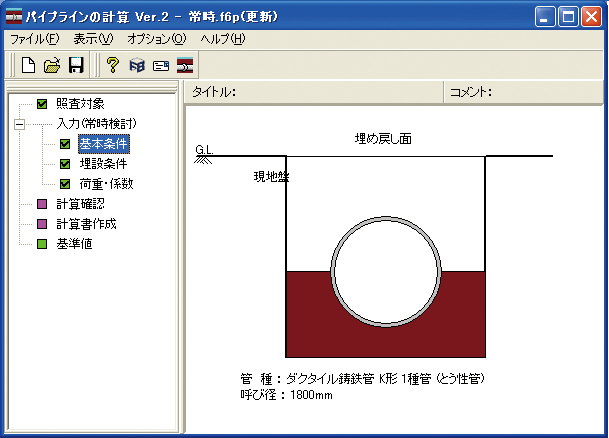609x438 pixels.
Task: Select 荷重・係数 in the tree
Action: coord(106,184)
